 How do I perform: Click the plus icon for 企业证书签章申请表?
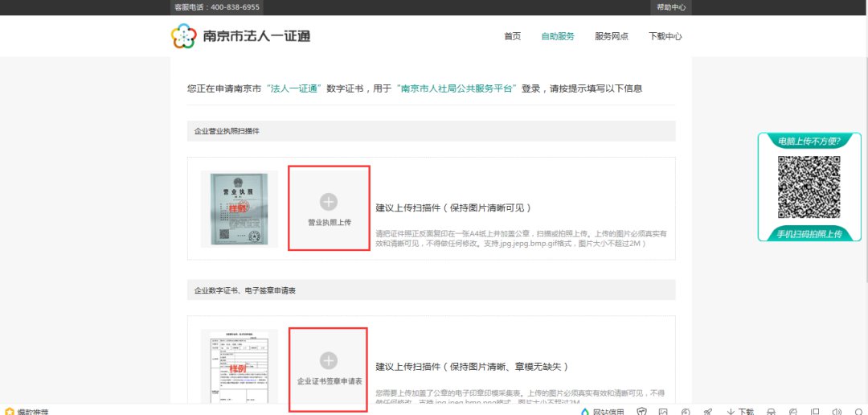(x=329, y=360)
